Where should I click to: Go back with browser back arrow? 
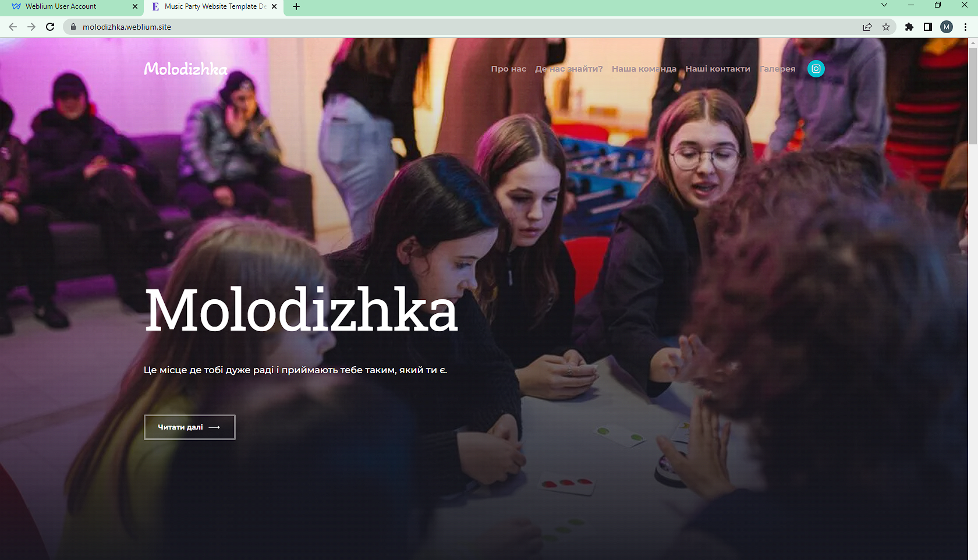(x=13, y=27)
